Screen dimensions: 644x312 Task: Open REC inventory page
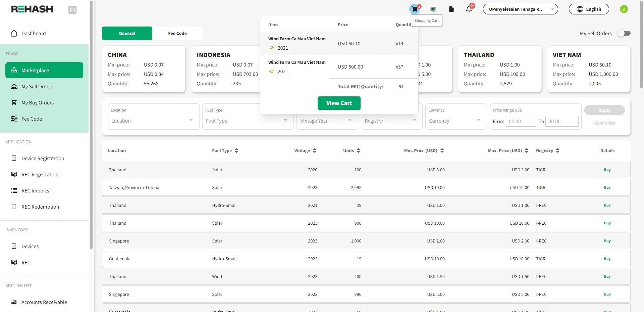tap(44, 262)
